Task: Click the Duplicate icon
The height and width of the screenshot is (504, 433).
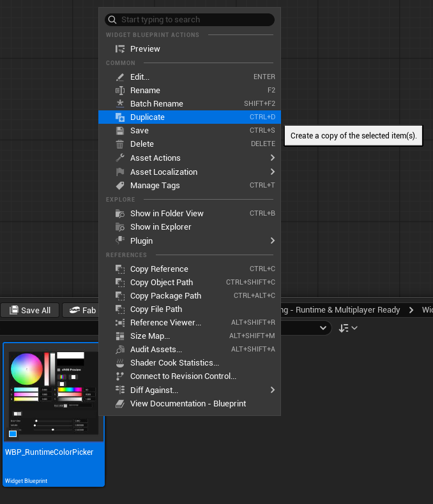Action: pyautogui.click(x=120, y=117)
